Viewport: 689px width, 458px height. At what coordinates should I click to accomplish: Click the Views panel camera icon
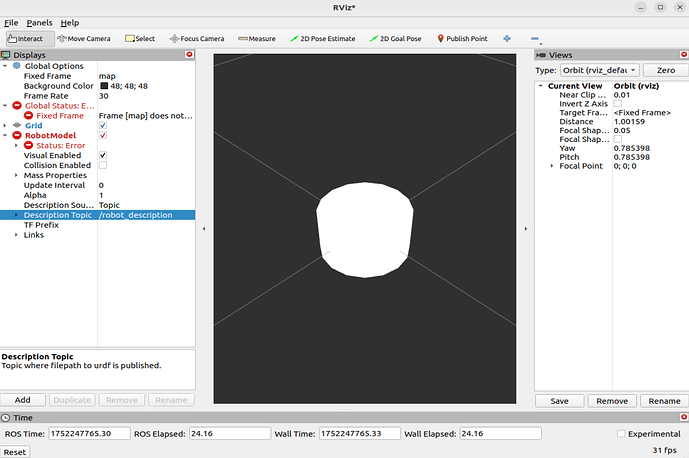coord(541,55)
